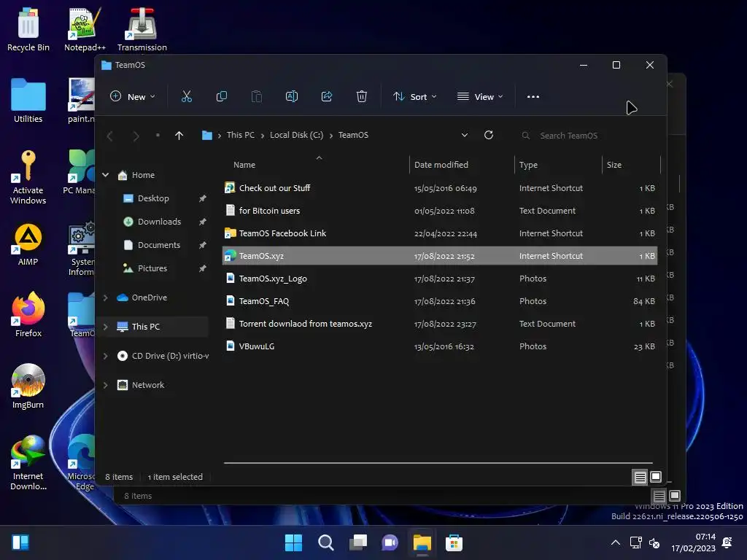Click This PC breadcrumb in address bar
Screen dimensions: 747x560
pos(241,135)
